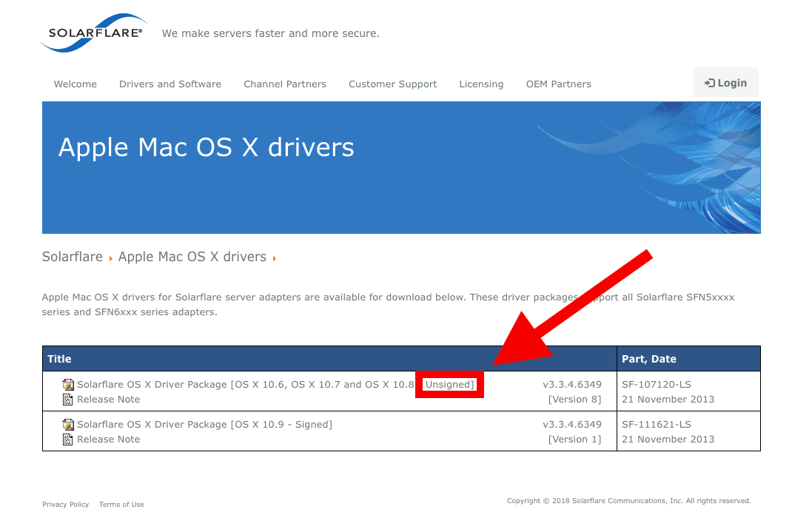Follow Apple Mac OS X drivers breadcrumb
The image size is (792, 532).
coord(192,257)
